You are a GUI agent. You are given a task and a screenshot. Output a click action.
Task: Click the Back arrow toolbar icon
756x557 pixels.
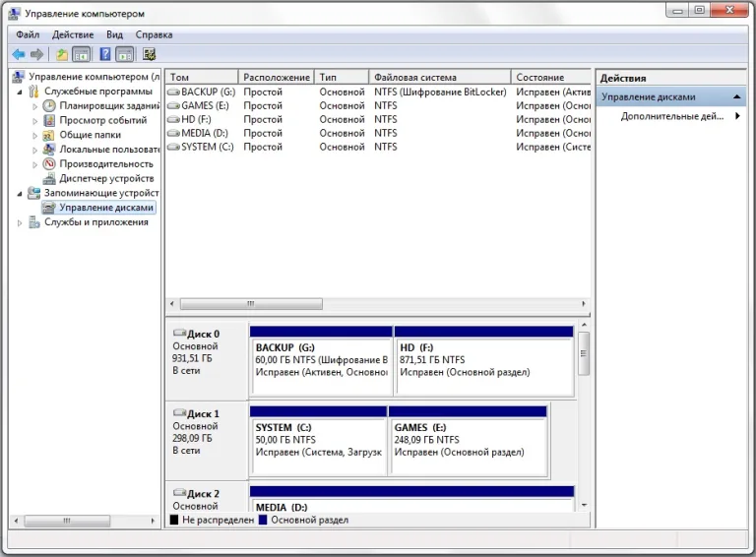click(x=19, y=54)
